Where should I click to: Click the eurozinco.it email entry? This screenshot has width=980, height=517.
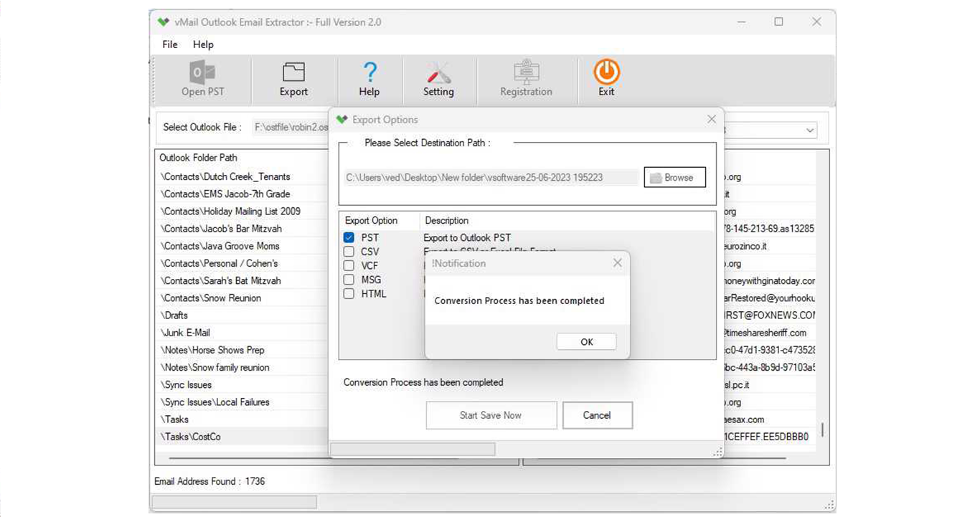point(745,246)
